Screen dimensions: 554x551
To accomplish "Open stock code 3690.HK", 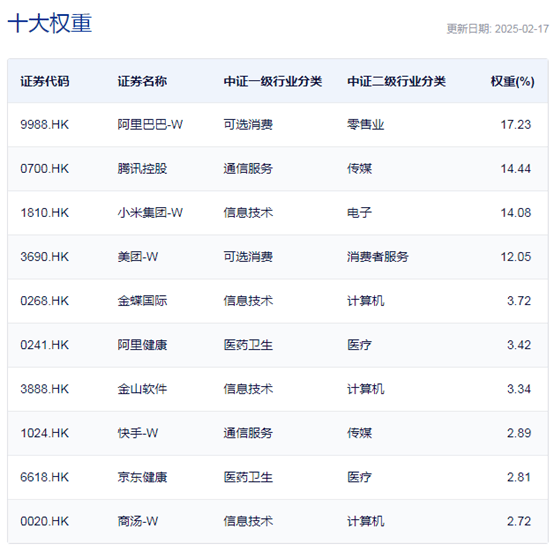I will click(x=45, y=257).
